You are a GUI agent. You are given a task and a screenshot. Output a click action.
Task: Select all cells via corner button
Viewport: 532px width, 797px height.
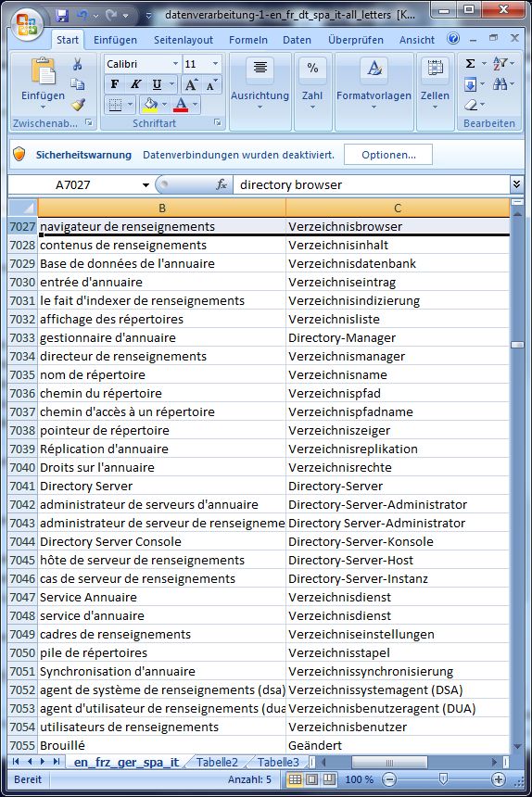[x=23, y=208]
